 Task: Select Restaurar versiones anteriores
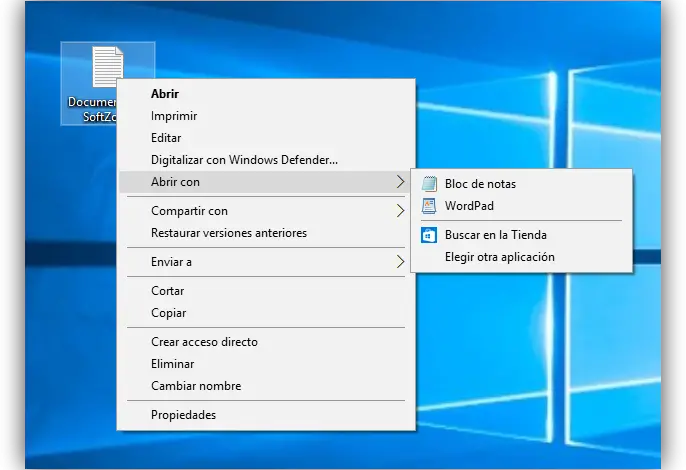pos(266,233)
